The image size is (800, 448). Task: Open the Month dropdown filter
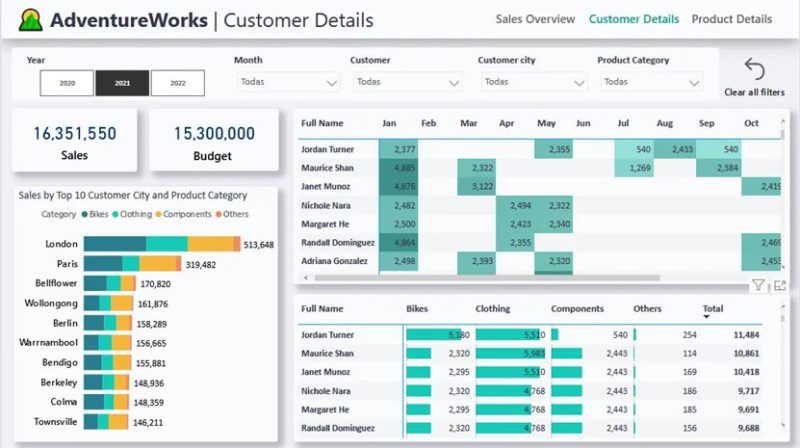click(x=290, y=82)
